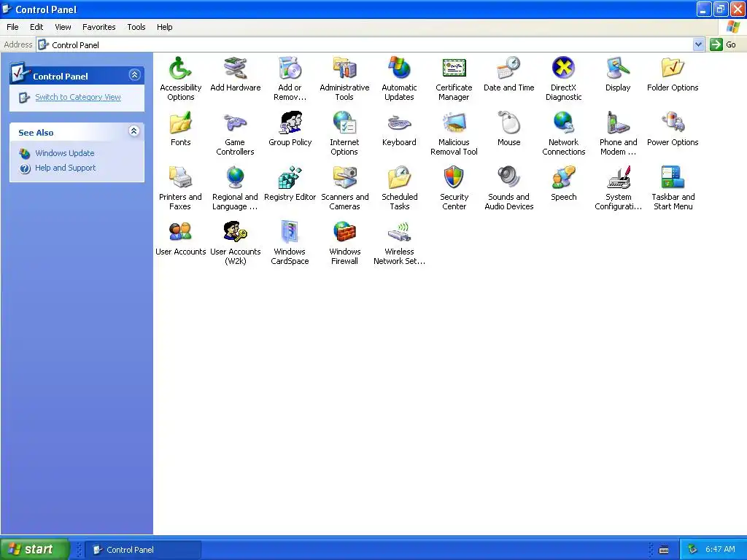Screen dimensions: 747x560
Task: Open Group Policy icon
Action: (290, 122)
